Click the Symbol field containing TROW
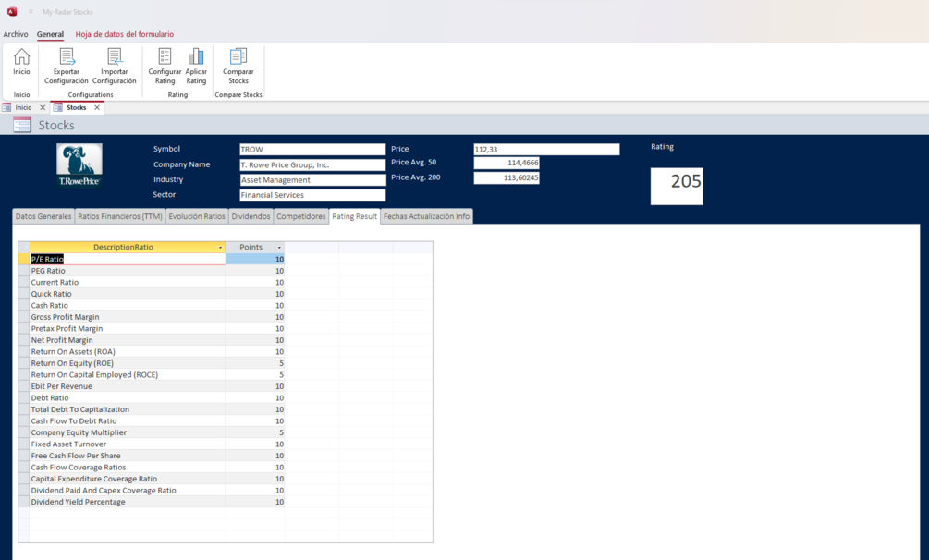 coord(312,150)
